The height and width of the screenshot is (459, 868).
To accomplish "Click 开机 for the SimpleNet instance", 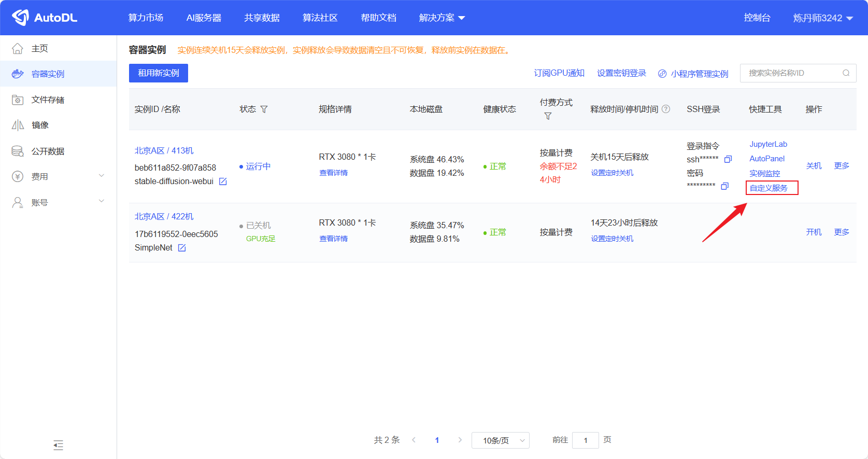I will click(x=814, y=232).
